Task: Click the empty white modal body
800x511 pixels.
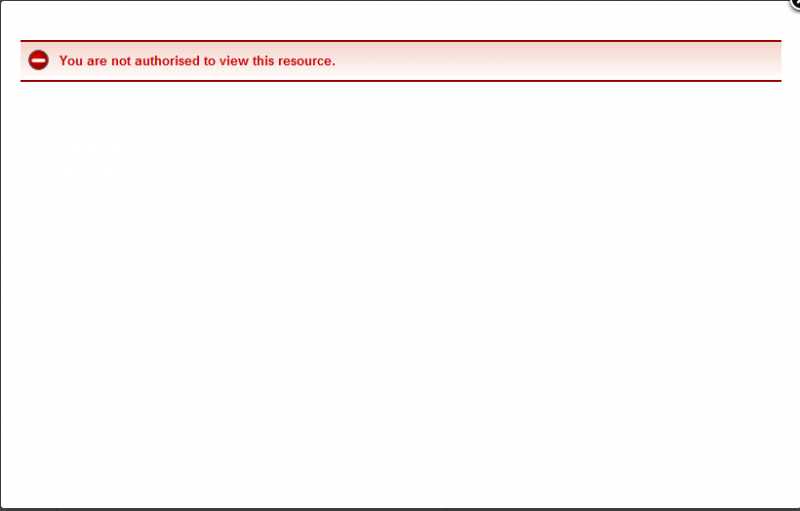Action: [x=400, y=291]
